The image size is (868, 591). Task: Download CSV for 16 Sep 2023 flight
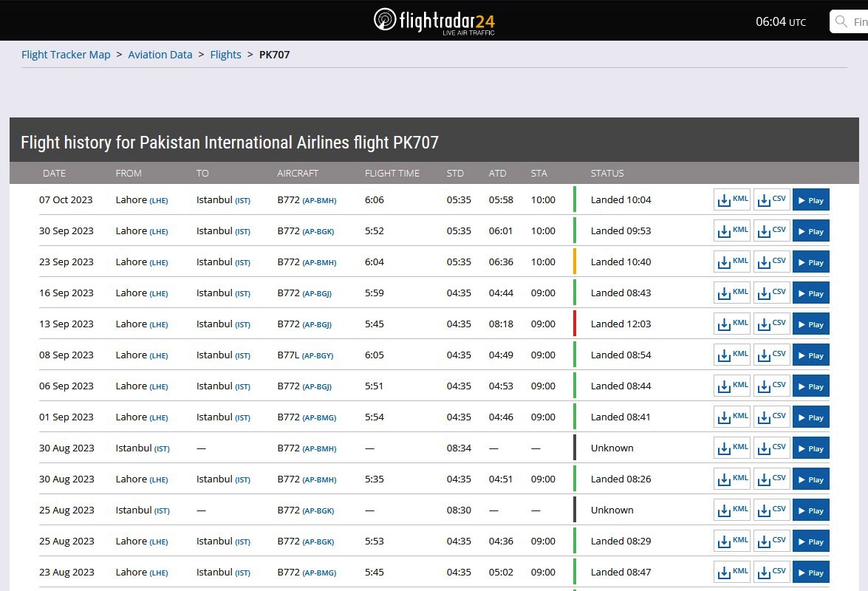tap(772, 293)
